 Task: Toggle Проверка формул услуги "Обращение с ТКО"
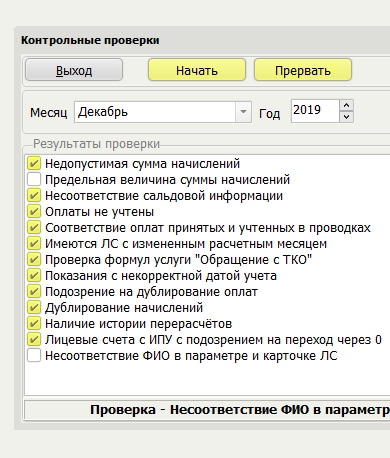click(x=34, y=259)
